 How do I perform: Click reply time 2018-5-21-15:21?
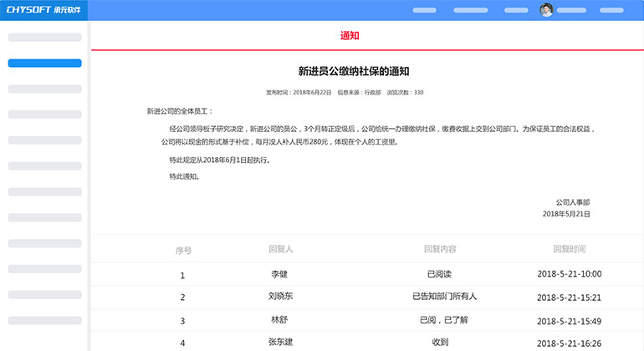[569, 298]
